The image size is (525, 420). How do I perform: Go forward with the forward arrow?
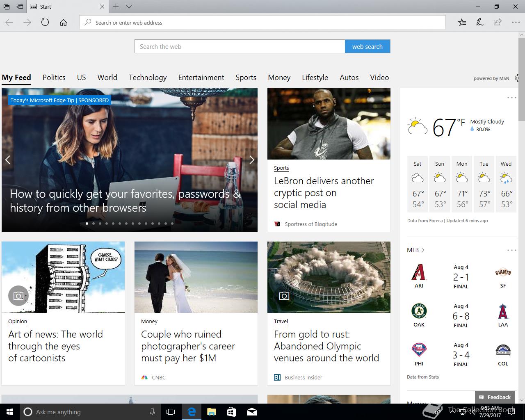pyautogui.click(x=27, y=23)
